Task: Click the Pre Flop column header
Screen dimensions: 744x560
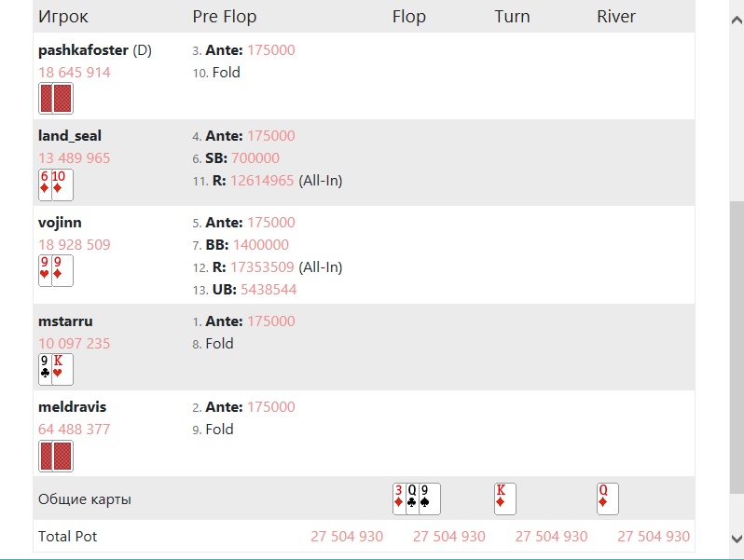Action: tap(224, 17)
